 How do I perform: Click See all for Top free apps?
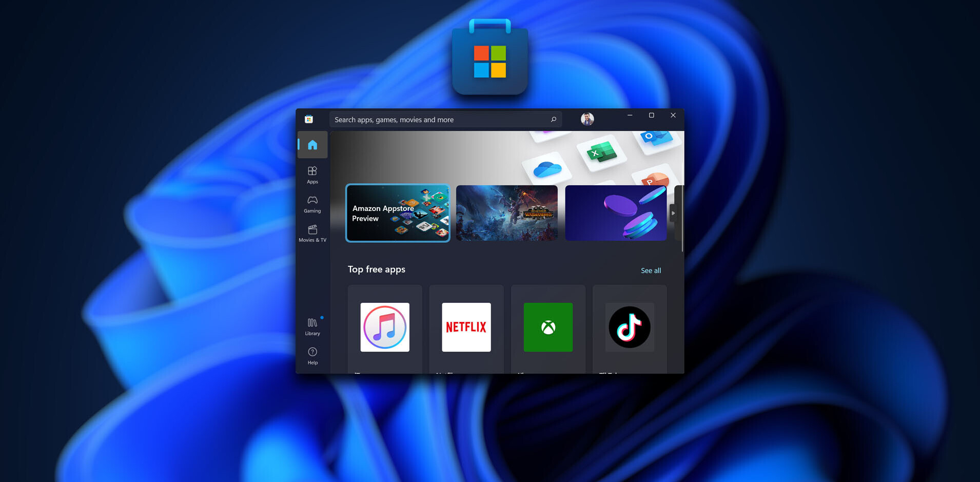[x=651, y=271]
